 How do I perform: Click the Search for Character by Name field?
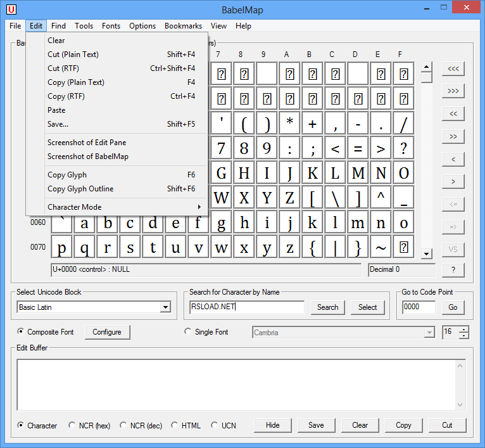(x=247, y=307)
